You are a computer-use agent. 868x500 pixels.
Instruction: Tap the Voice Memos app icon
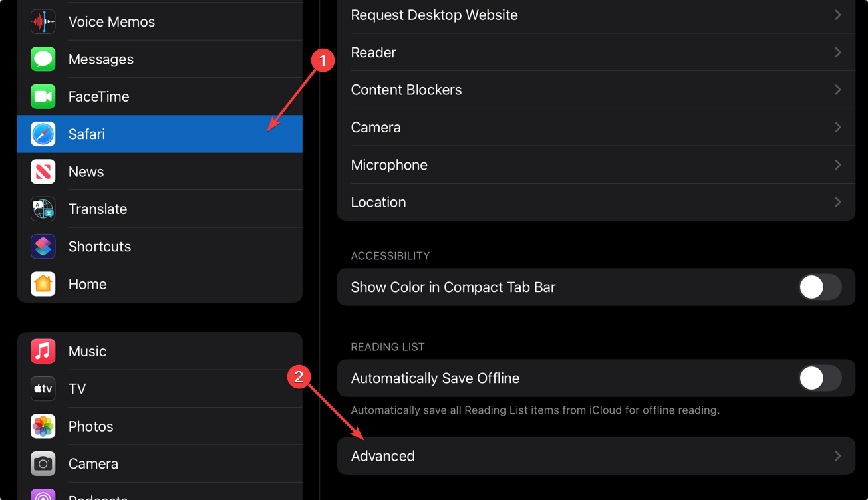coord(43,22)
